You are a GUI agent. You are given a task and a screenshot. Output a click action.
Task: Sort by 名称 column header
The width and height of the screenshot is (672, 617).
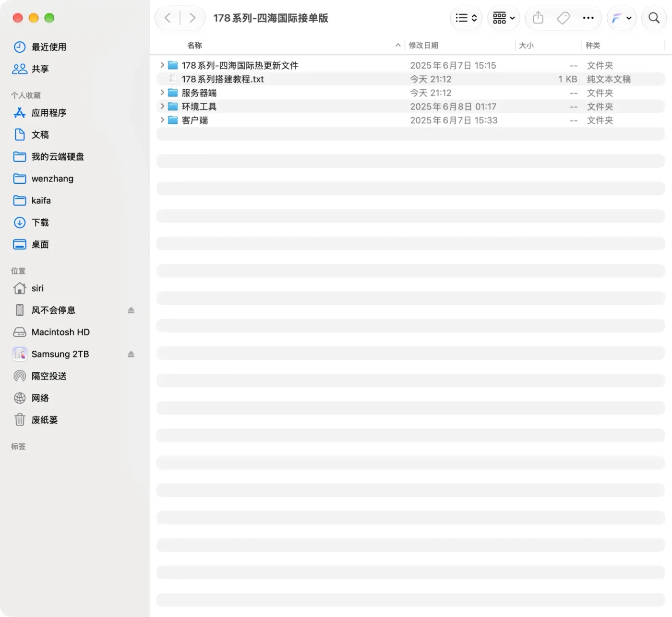(194, 45)
